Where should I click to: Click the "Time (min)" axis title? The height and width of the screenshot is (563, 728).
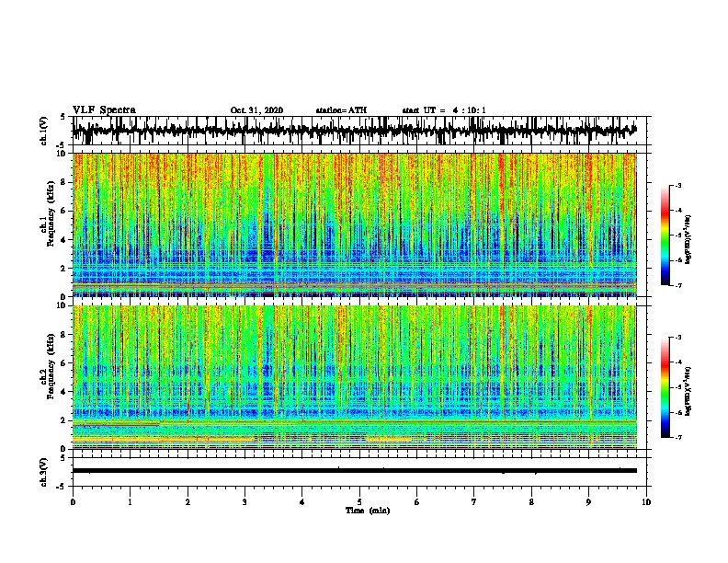tap(368, 511)
